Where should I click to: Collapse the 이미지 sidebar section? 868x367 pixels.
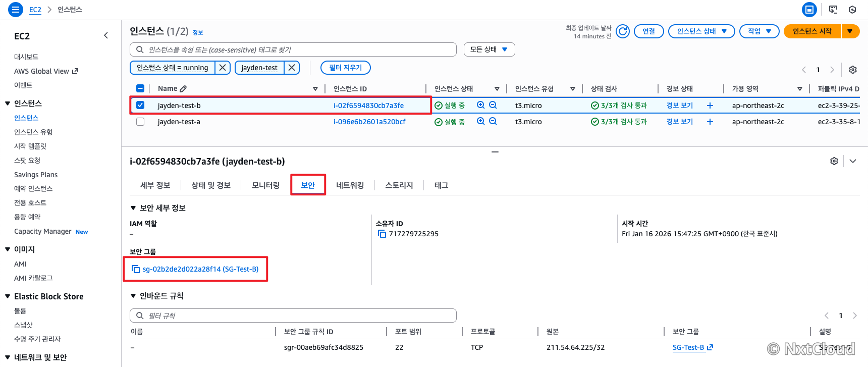click(8, 249)
